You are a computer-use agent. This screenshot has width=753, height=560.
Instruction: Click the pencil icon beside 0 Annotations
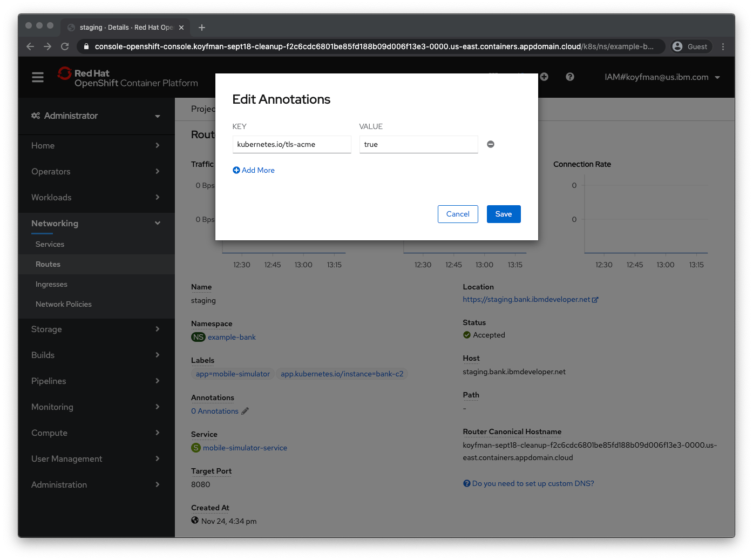pyautogui.click(x=246, y=411)
